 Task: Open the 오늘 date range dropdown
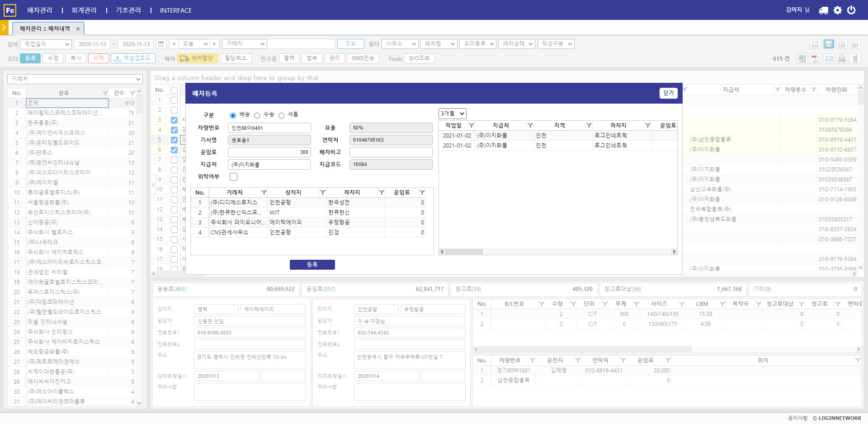[x=193, y=44]
